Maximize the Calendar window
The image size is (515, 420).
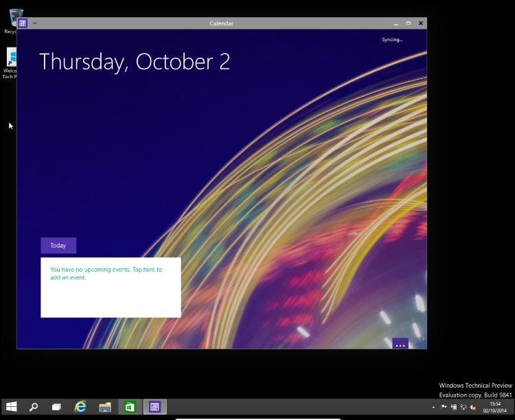[409, 23]
